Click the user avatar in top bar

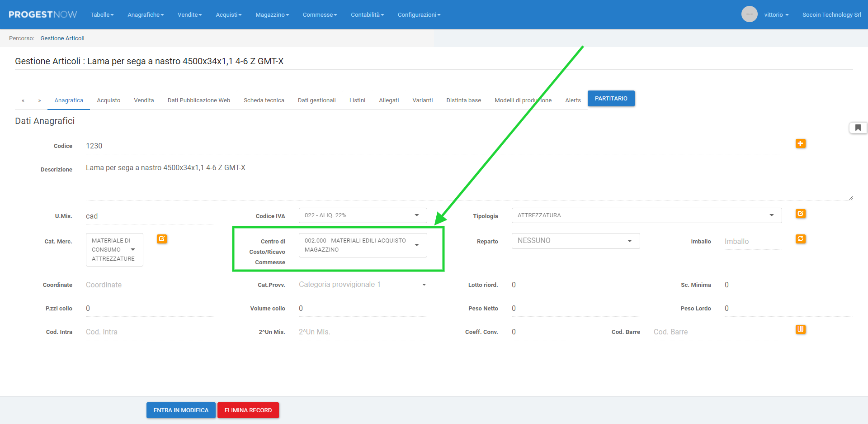[749, 14]
